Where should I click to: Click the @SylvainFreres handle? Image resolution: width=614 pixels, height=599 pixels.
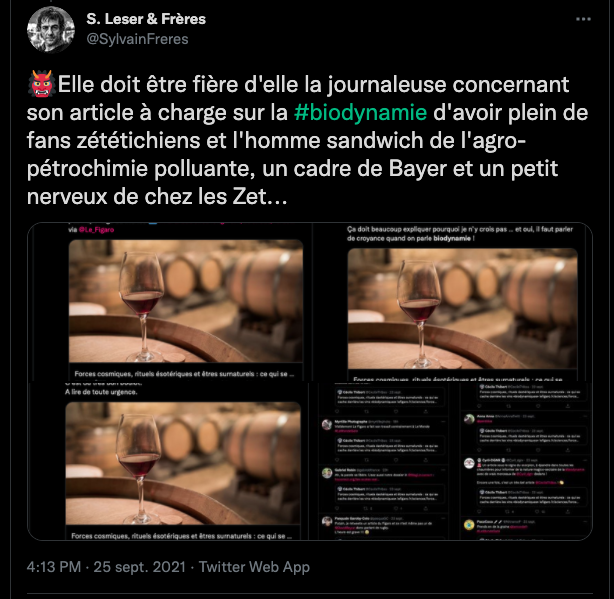point(137,39)
